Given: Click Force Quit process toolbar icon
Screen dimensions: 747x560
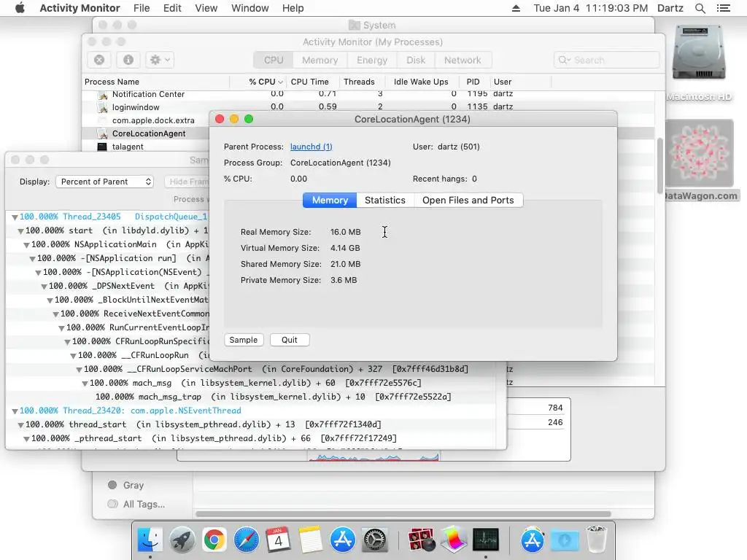Looking at the screenshot, I should tap(99, 60).
